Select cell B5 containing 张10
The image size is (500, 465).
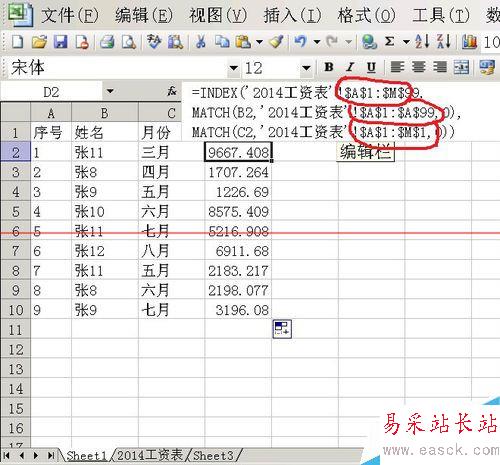105,212
